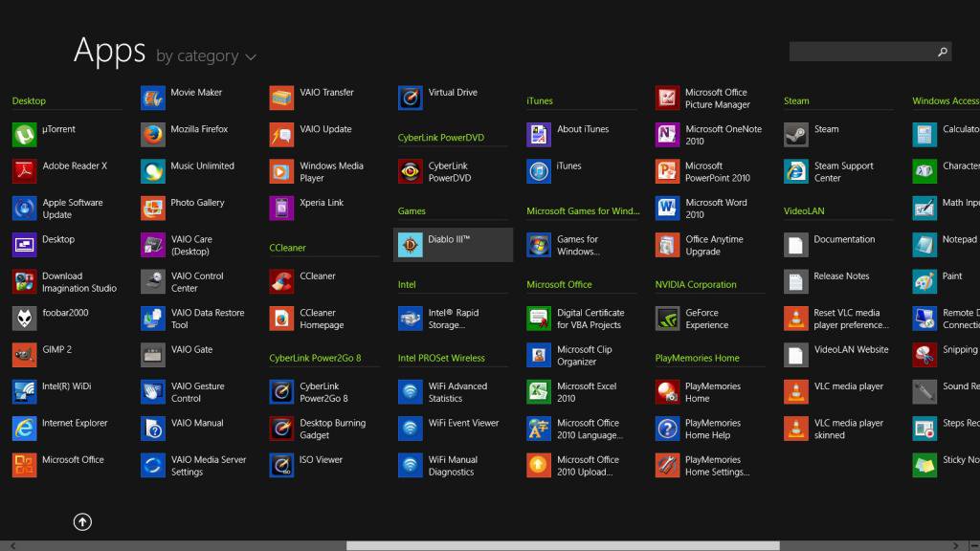Focus the app search field
The height and width of the screenshot is (551, 980).
click(870, 52)
